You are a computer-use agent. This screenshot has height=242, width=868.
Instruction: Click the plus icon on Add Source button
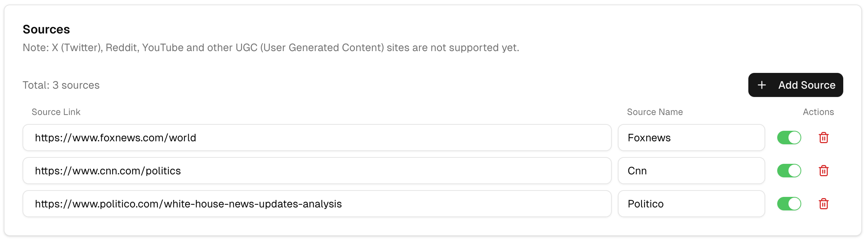762,85
